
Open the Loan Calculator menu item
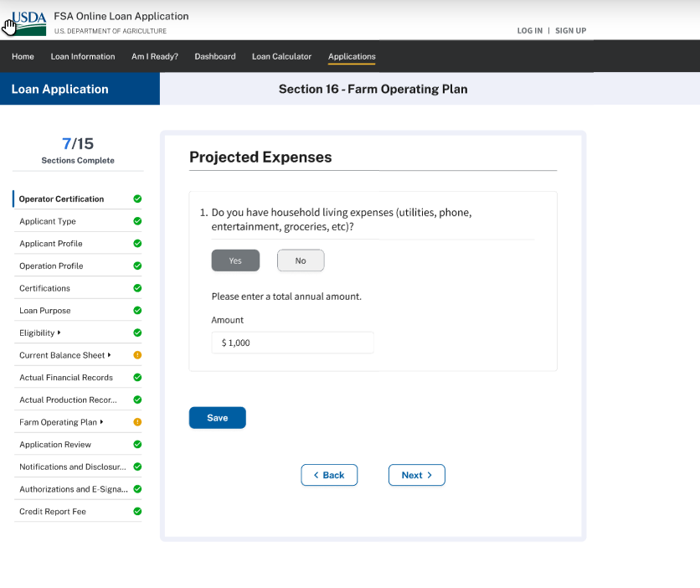pyautogui.click(x=281, y=57)
